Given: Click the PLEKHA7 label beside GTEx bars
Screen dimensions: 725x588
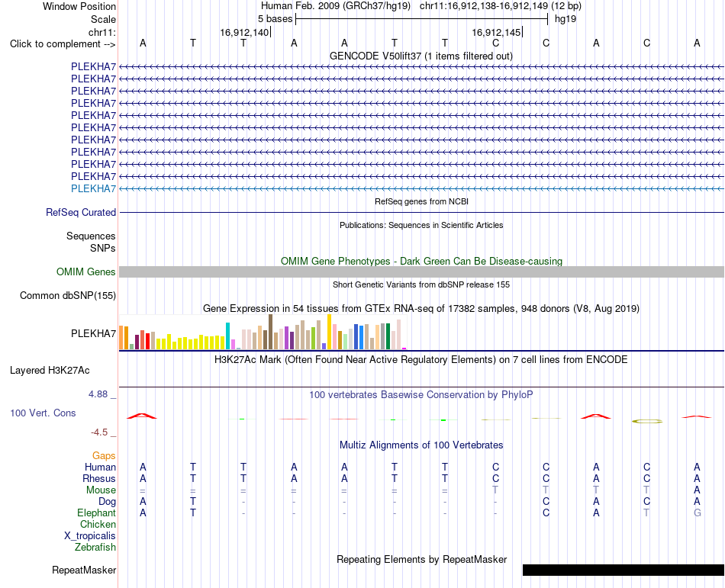Looking at the screenshot, I should [93, 333].
